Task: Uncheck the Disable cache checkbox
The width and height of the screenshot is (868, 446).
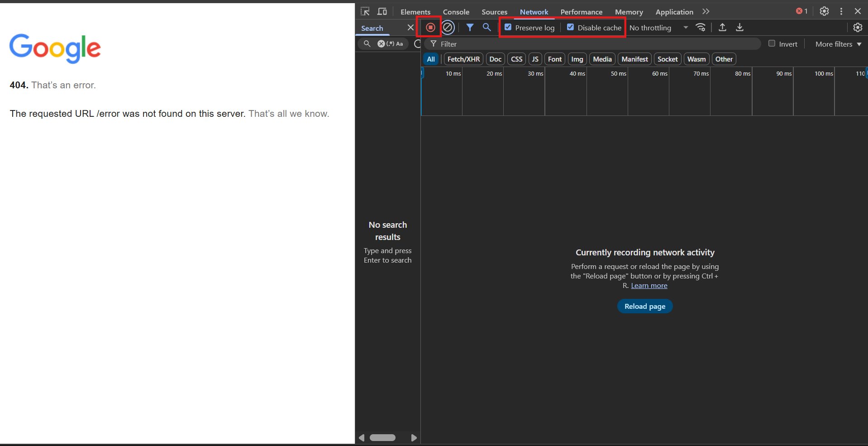Action: click(571, 27)
